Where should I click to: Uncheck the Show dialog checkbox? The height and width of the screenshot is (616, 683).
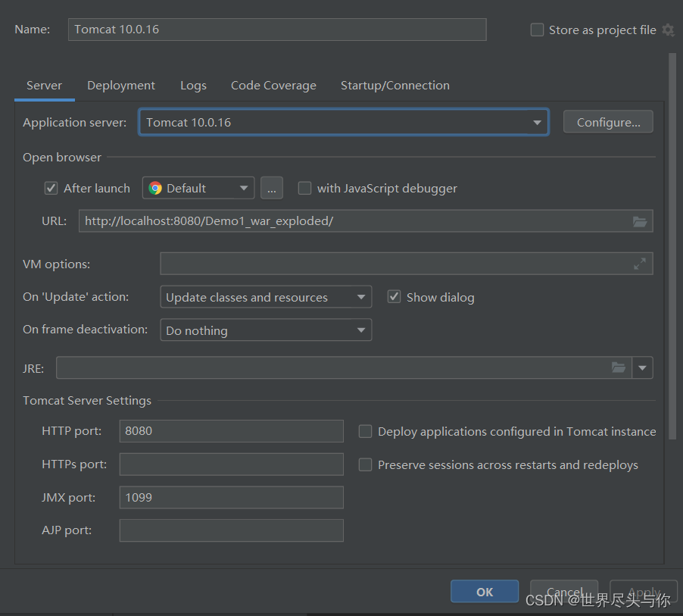[394, 297]
